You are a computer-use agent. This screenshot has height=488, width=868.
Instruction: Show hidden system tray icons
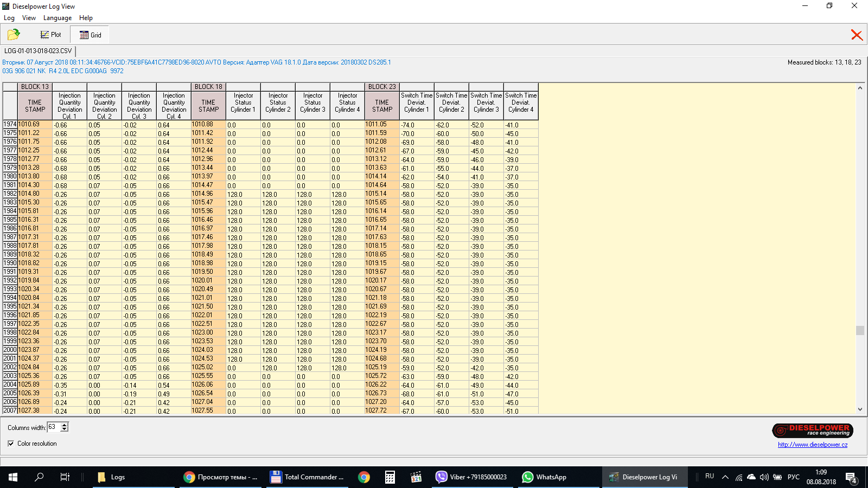[x=725, y=477]
